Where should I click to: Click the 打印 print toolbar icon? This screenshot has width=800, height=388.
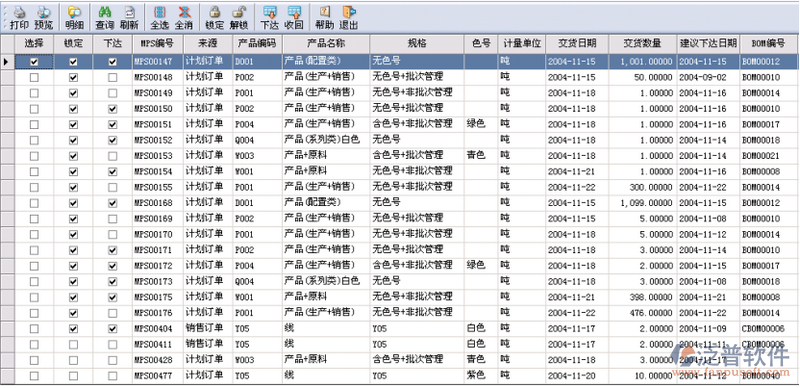tap(19, 17)
